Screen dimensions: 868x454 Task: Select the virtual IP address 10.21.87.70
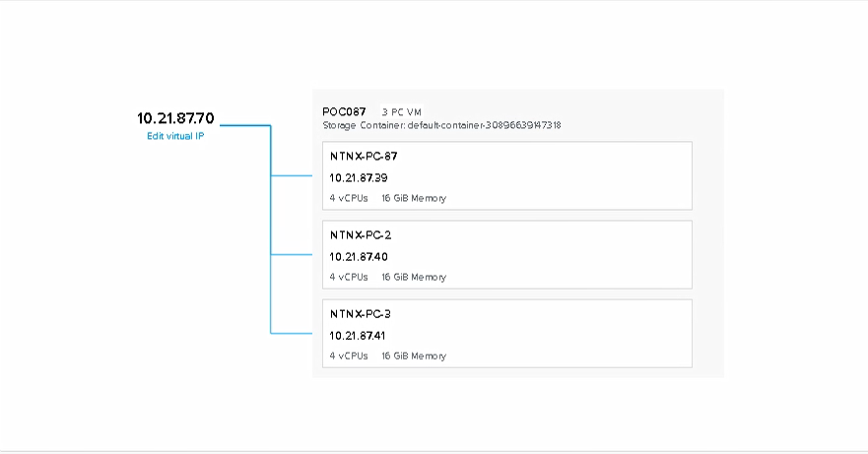point(175,118)
